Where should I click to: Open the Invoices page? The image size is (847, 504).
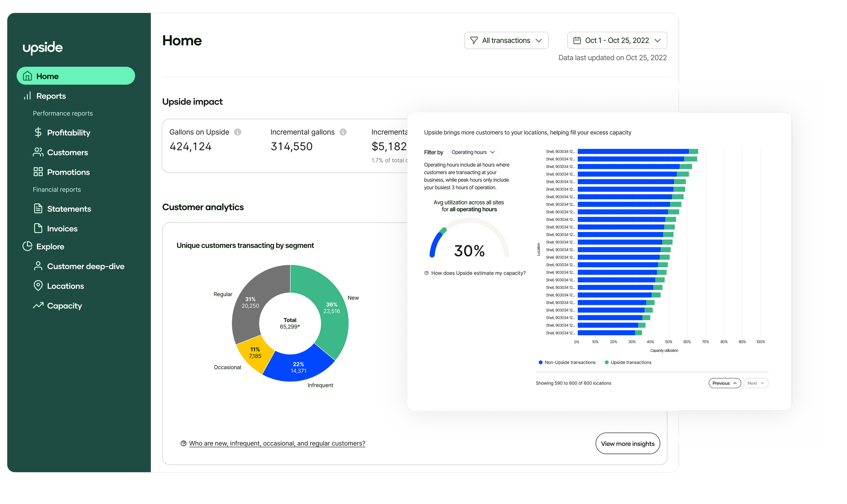[62, 229]
